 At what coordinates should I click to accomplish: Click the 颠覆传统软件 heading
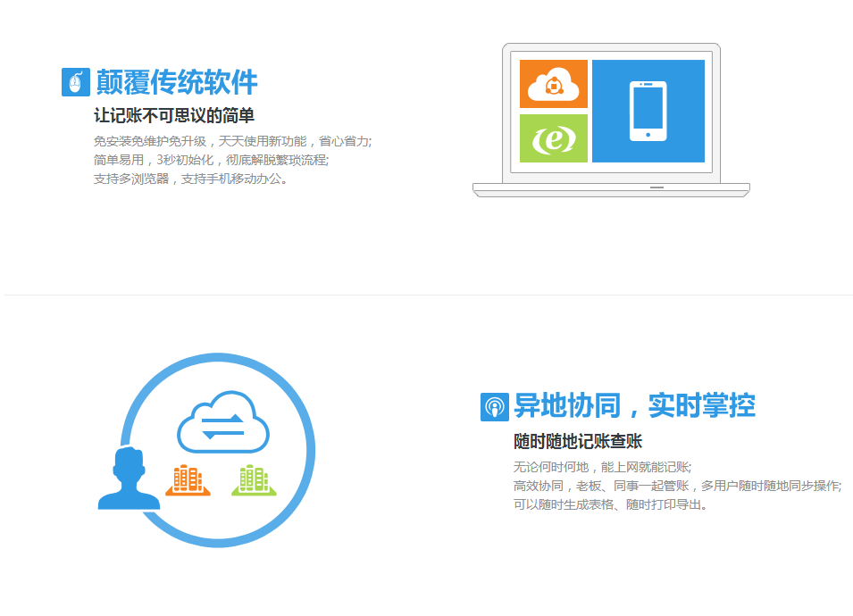click(x=177, y=83)
